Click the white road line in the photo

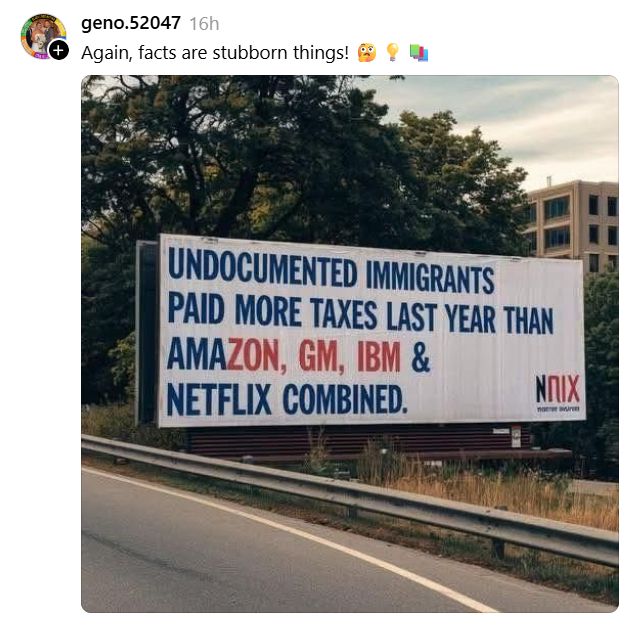pos(287,538)
